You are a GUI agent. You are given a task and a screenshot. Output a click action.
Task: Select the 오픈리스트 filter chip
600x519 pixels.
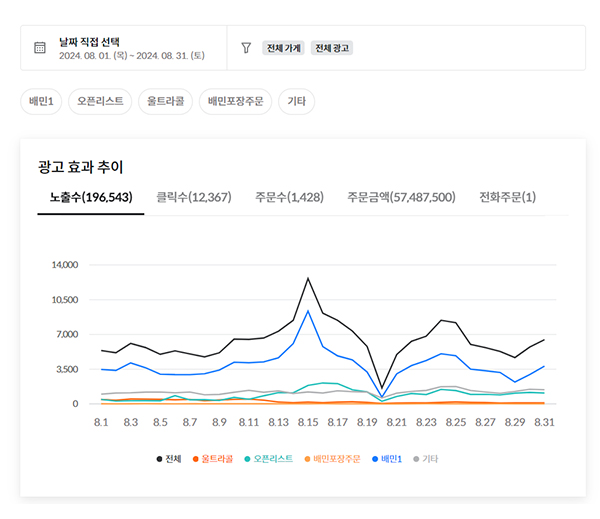point(100,101)
